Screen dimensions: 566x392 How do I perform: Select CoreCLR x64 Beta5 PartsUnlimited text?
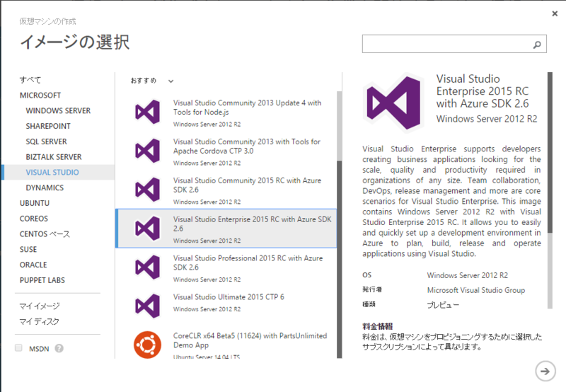250,340
